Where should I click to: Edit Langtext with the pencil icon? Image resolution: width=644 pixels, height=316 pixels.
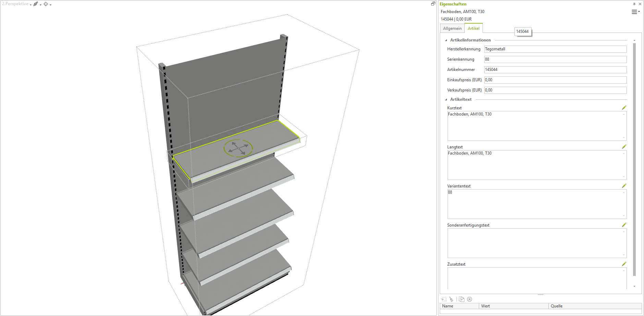[624, 147]
